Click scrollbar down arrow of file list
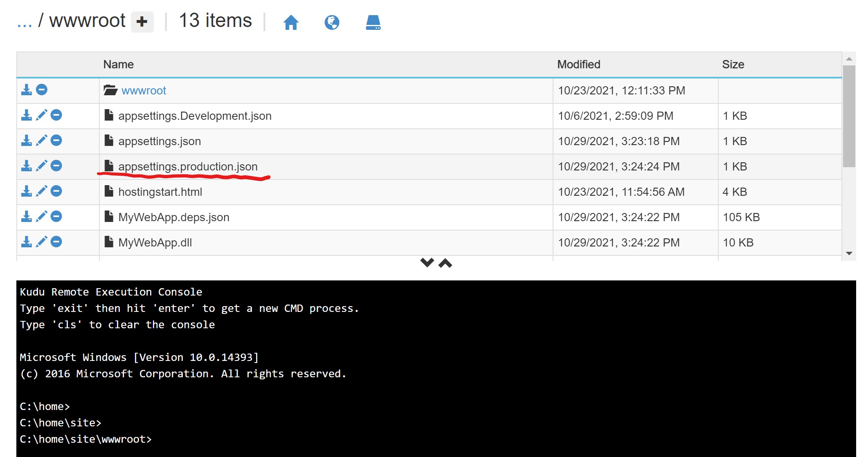Image resolution: width=868 pixels, height=457 pixels. point(849,253)
